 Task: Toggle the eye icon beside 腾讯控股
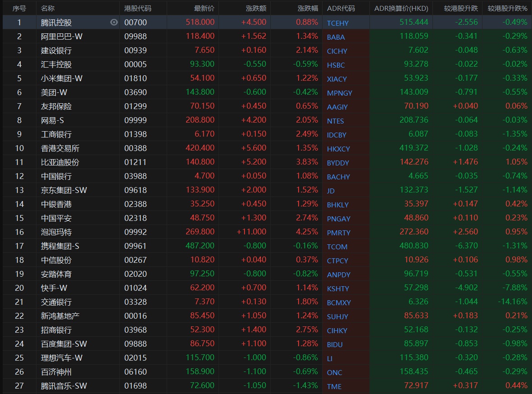pyautogui.click(x=114, y=22)
